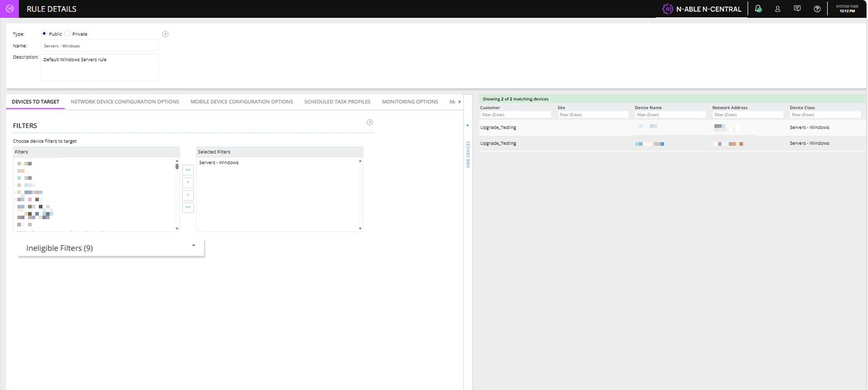
Task: Open the chat feedback icon
Action: [797, 9]
